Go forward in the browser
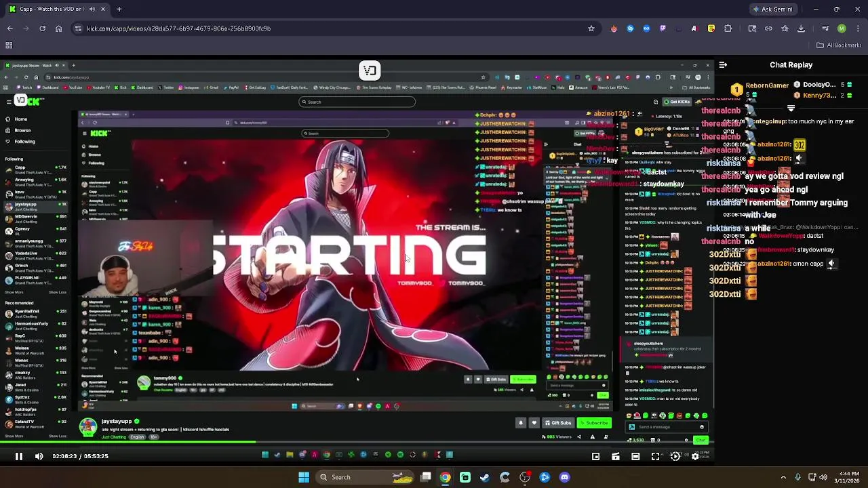 point(26,28)
